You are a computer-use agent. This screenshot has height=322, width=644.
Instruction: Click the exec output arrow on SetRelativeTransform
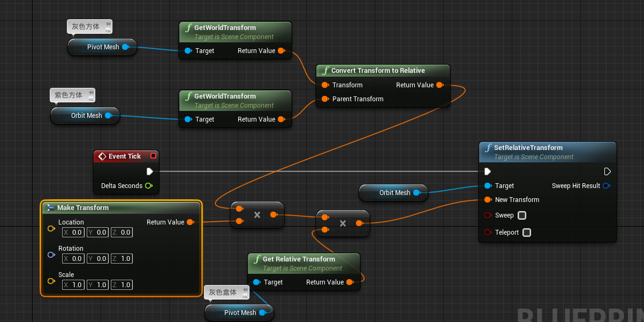(608, 171)
